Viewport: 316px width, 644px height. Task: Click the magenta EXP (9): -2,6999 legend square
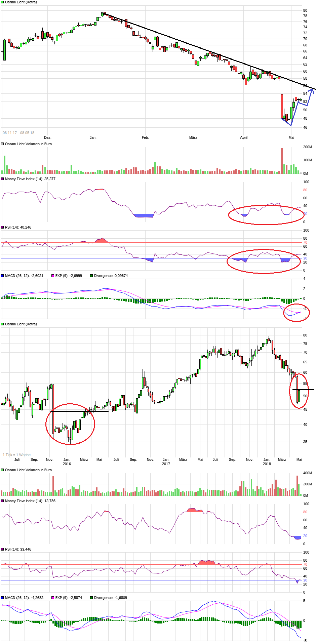coord(52,276)
